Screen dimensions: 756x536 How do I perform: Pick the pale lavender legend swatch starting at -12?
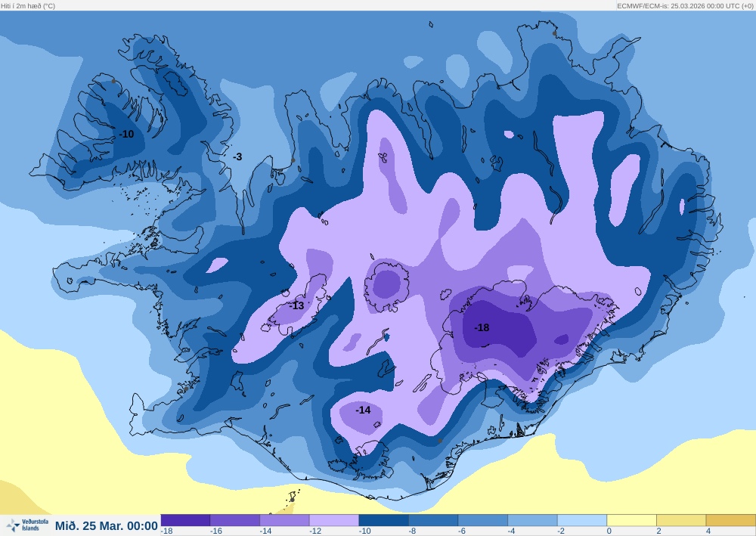(334, 520)
